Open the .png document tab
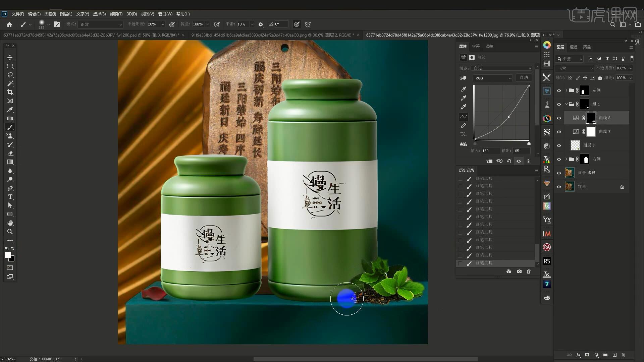Viewport: 644px width, 362px height. (x=272, y=35)
